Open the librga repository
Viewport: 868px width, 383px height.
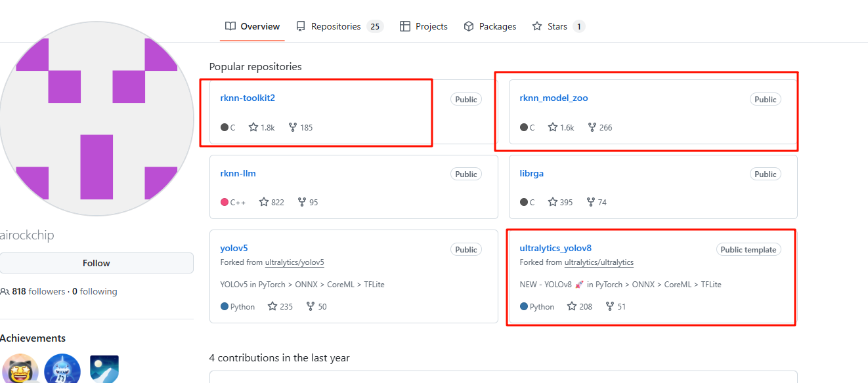coord(532,174)
